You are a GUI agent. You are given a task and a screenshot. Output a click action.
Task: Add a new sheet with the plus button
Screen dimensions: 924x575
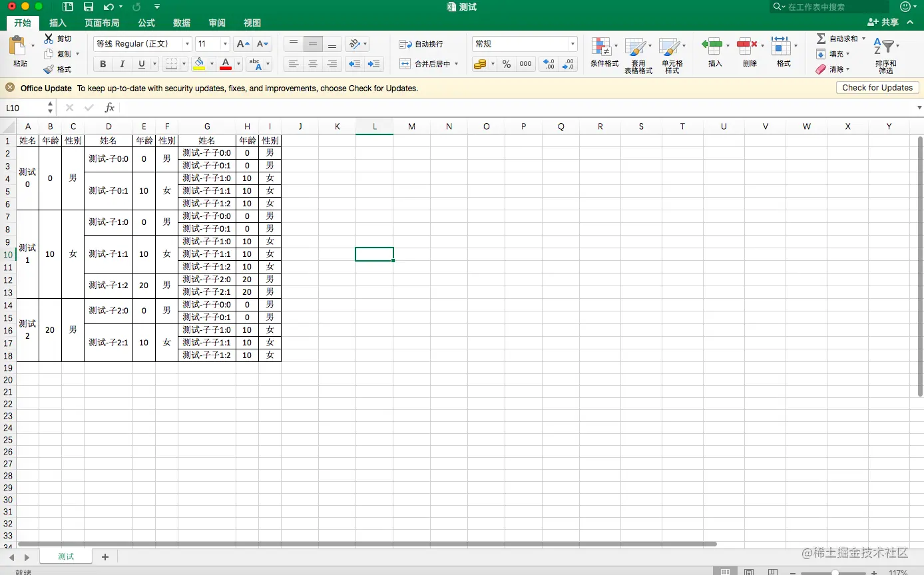click(105, 557)
